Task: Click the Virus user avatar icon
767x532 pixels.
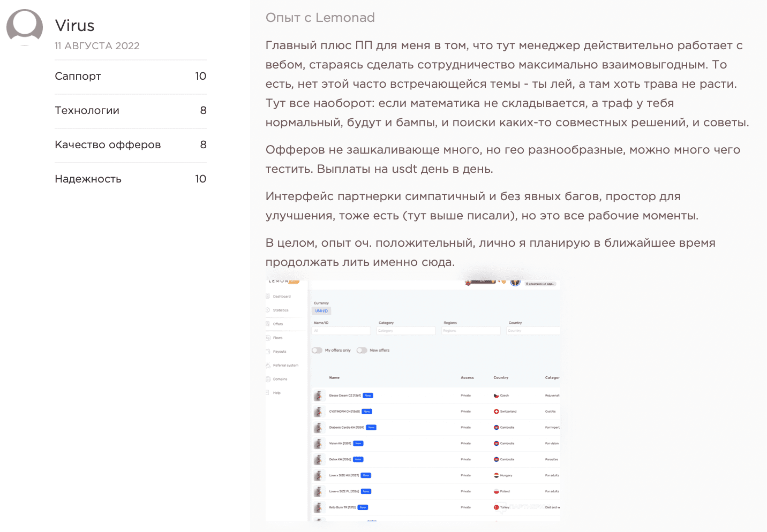Action: [x=25, y=26]
